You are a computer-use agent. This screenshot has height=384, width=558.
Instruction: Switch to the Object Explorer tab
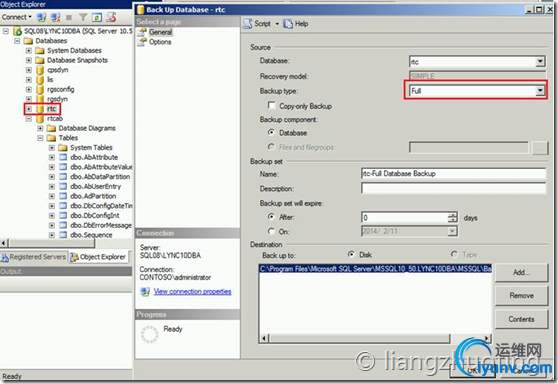click(99, 257)
